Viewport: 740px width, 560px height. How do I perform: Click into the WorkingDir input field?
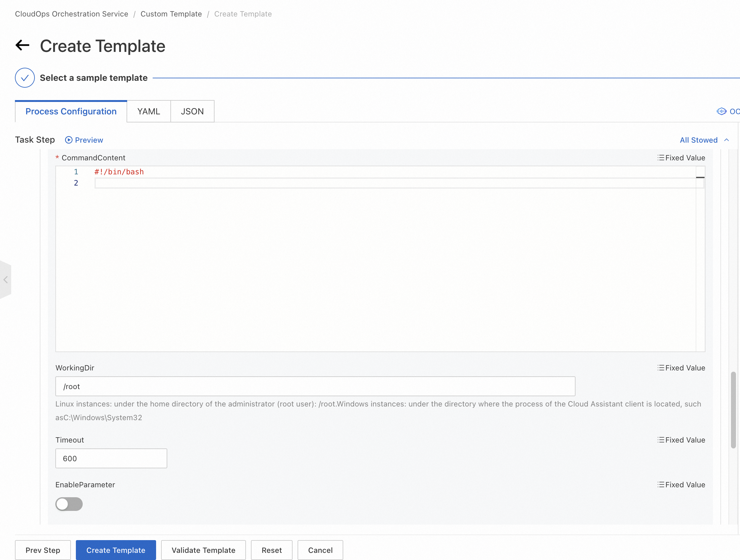click(x=315, y=387)
